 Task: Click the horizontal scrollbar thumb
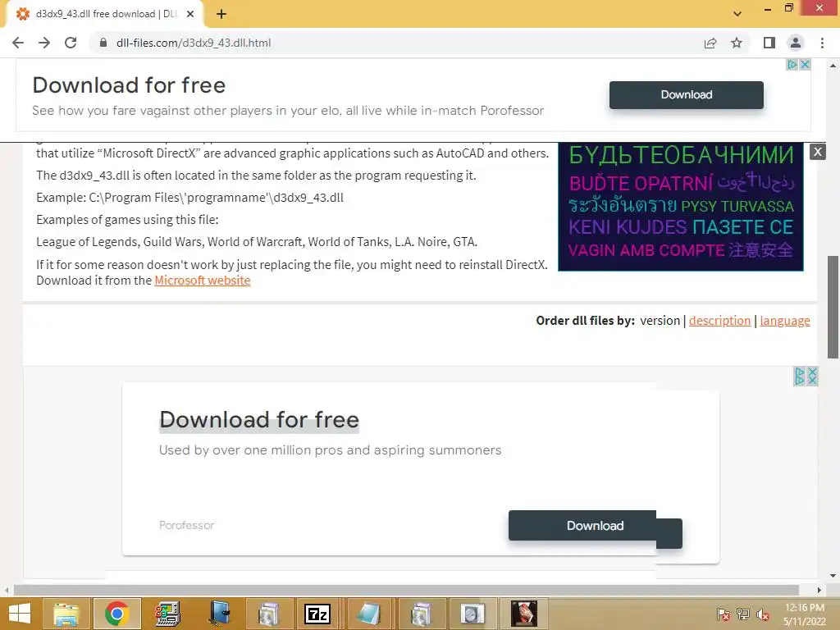(x=406, y=590)
